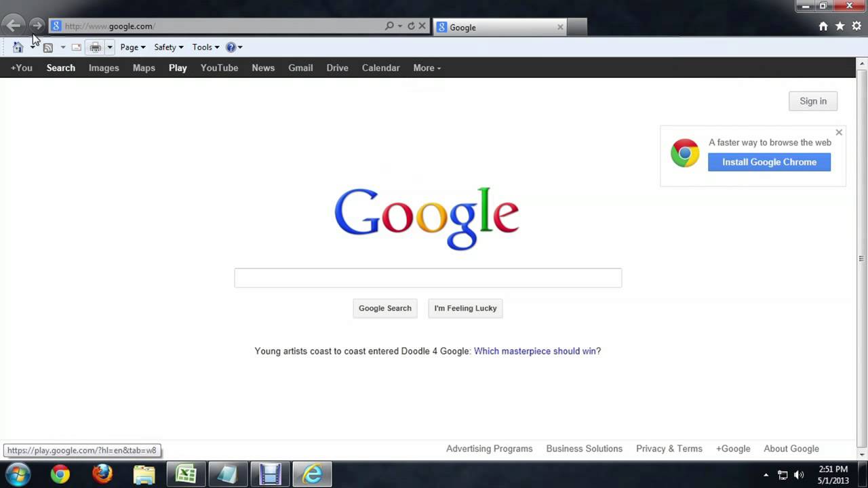Open Advertising Programs footer link
The image size is (868, 488).
click(490, 449)
